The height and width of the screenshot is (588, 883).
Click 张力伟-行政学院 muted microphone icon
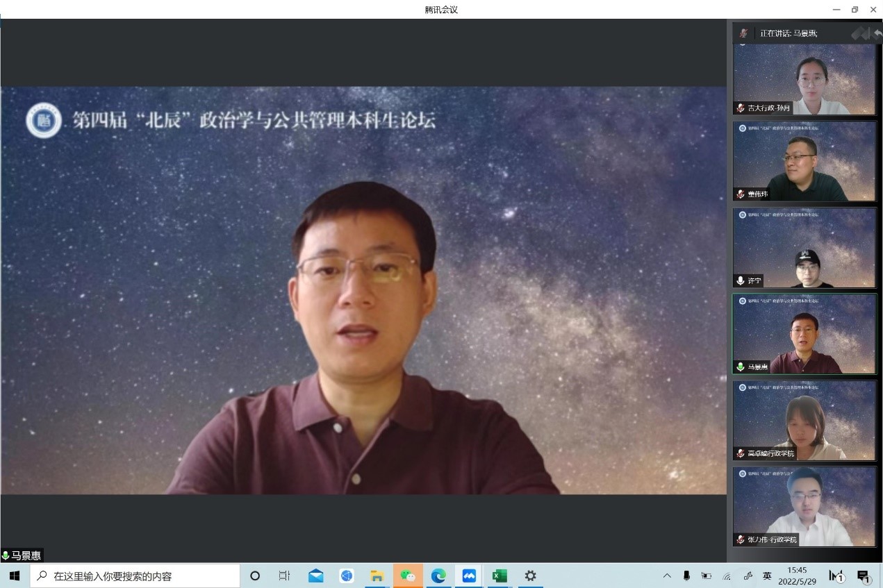[x=741, y=539]
